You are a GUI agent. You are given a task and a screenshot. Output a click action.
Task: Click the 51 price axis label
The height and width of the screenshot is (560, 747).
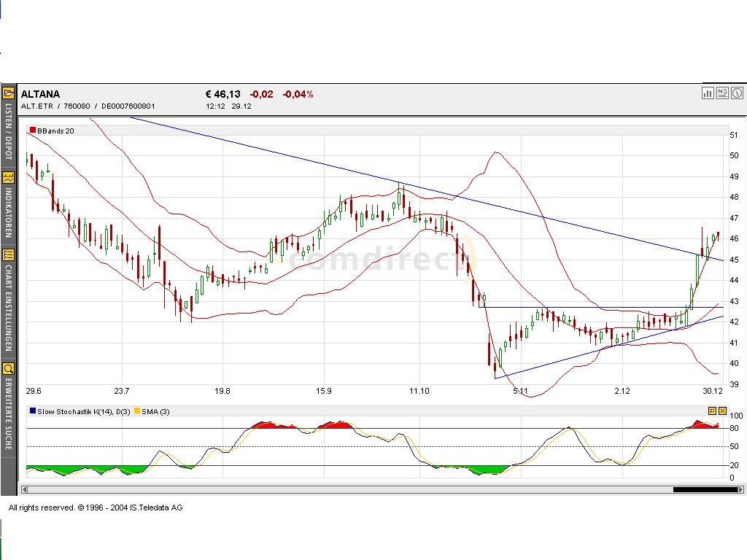click(x=734, y=135)
